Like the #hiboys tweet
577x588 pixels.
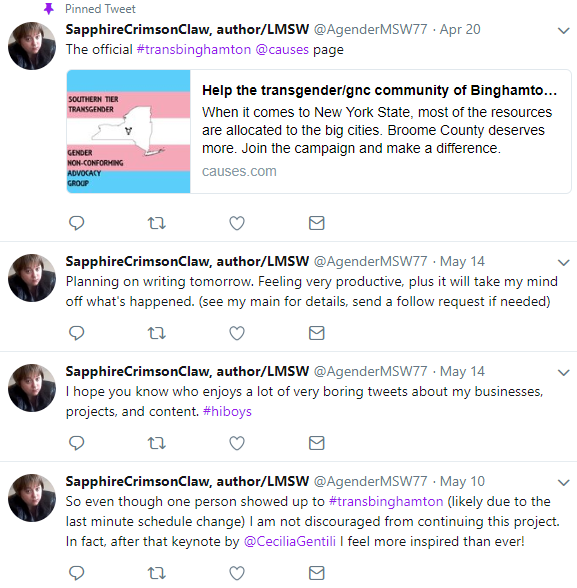(x=237, y=443)
